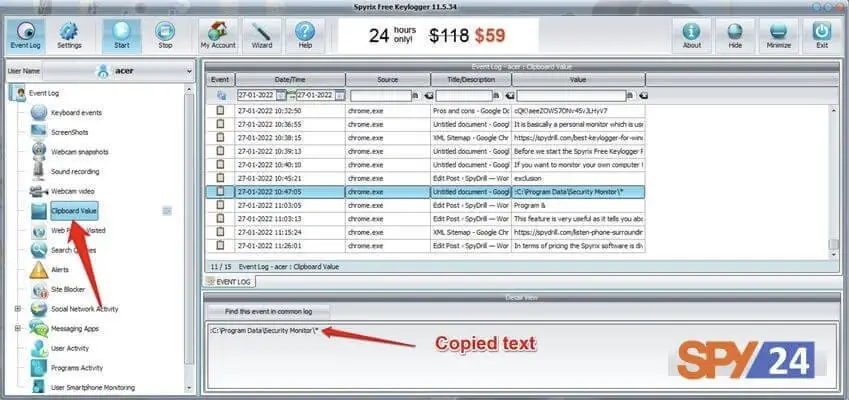
Task: Clear the Value filter with arrow icon
Action: [643, 95]
